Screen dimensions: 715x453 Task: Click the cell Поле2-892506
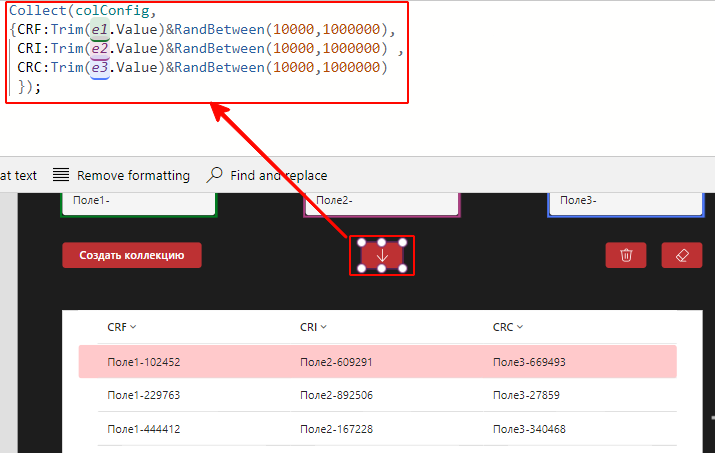(336, 395)
